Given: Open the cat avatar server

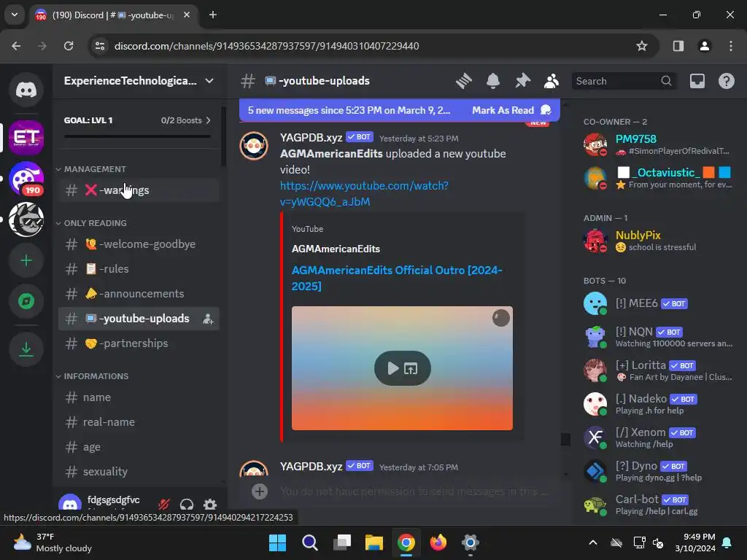Looking at the screenshot, I should 26,219.
